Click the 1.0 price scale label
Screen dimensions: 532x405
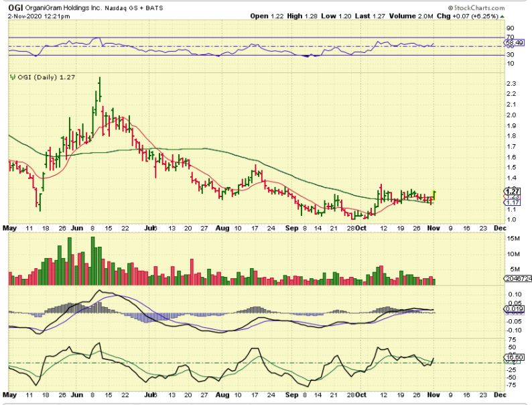(x=511, y=219)
